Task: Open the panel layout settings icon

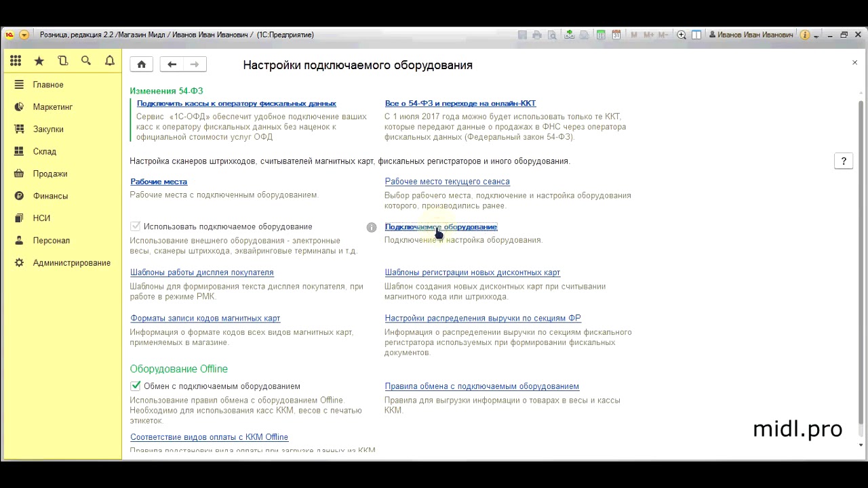Action: 696,35
